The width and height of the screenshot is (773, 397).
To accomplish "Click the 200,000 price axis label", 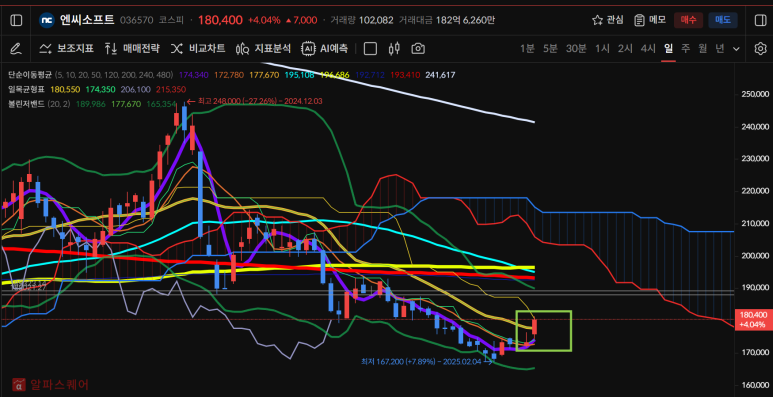I will (x=754, y=255).
